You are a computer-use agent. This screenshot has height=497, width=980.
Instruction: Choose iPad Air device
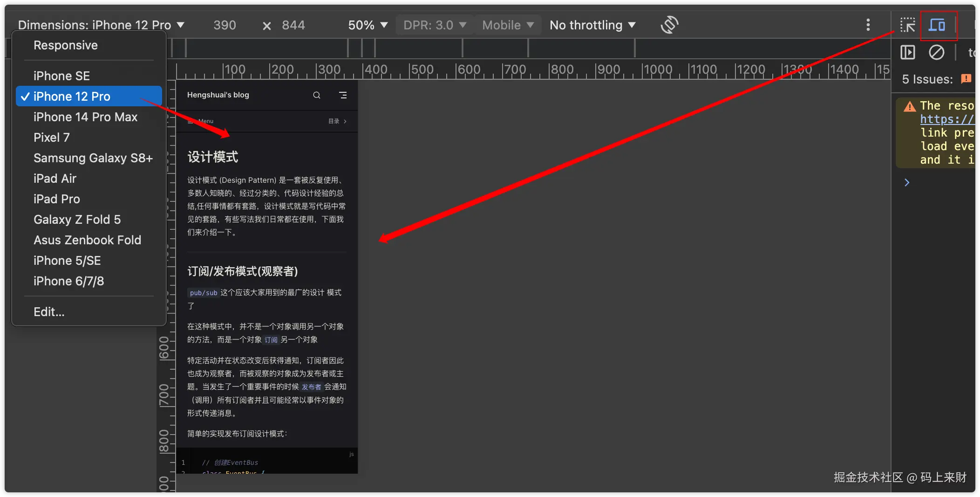(88, 179)
